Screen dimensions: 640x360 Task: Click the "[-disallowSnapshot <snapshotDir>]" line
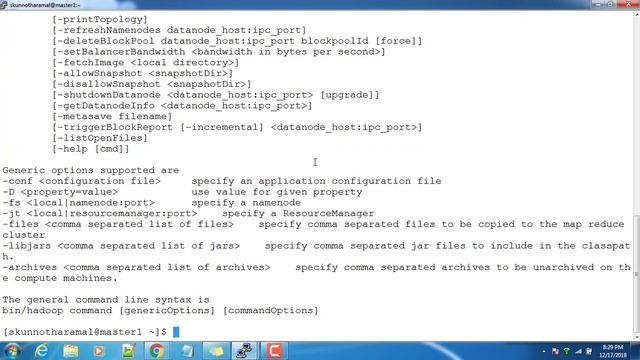(151, 84)
